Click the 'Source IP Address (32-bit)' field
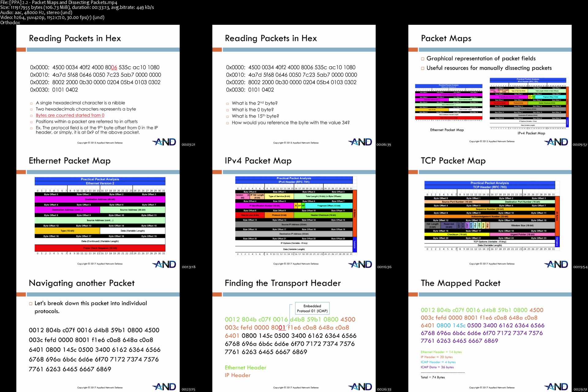The width and height of the screenshot is (588, 392). coord(294,224)
